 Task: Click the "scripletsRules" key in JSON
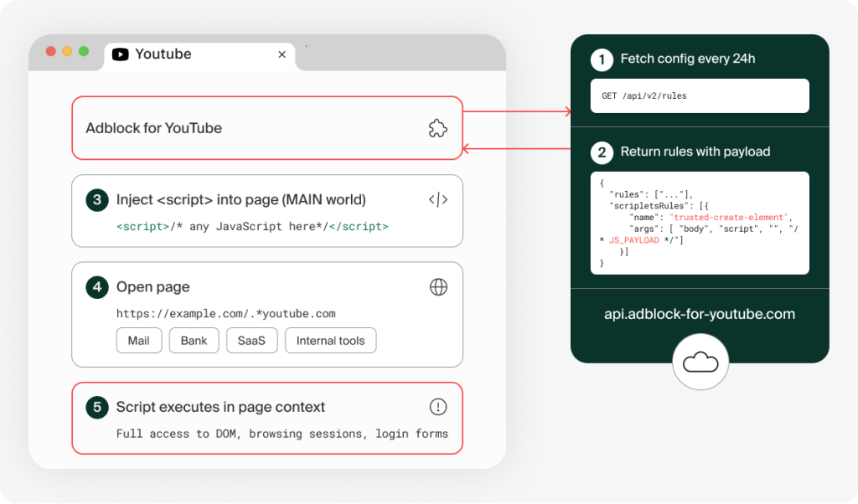tap(651, 206)
